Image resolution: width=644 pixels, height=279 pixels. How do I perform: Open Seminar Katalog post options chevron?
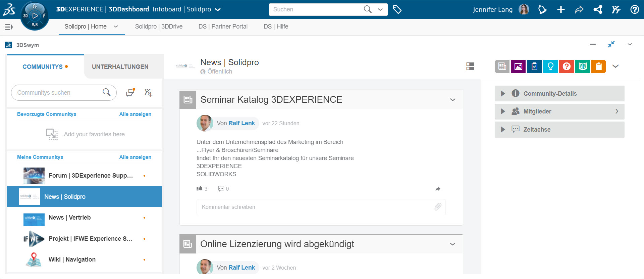point(452,100)
